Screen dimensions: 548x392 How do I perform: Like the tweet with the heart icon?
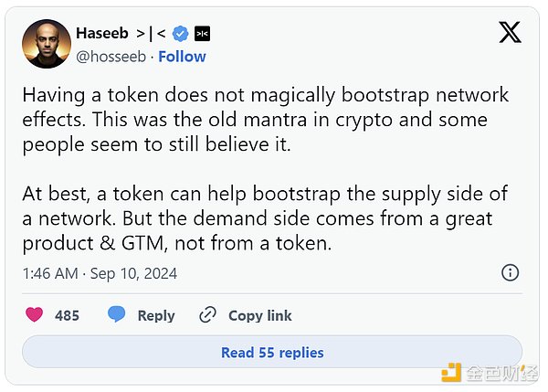34,315
